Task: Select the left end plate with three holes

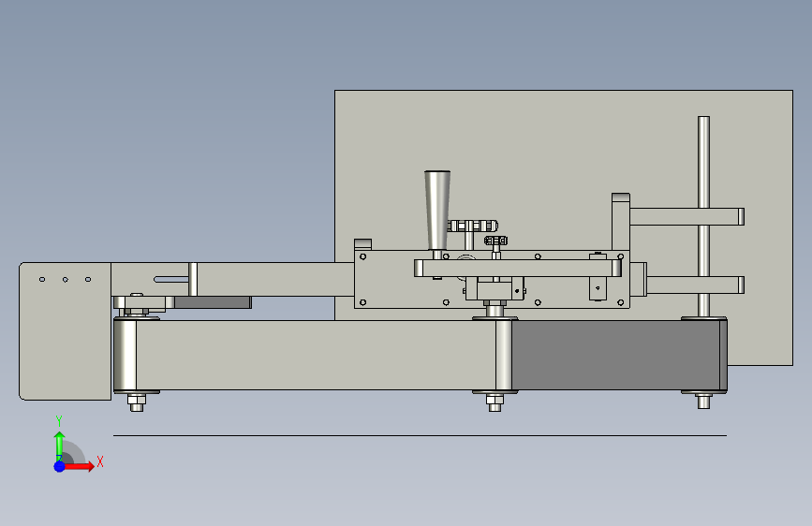Action: tap(66, 331)
